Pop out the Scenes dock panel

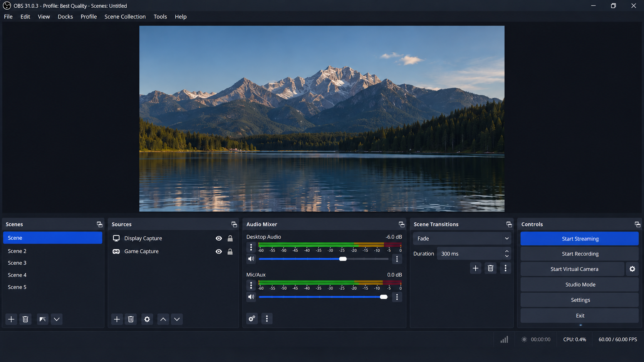coord(99,224)
